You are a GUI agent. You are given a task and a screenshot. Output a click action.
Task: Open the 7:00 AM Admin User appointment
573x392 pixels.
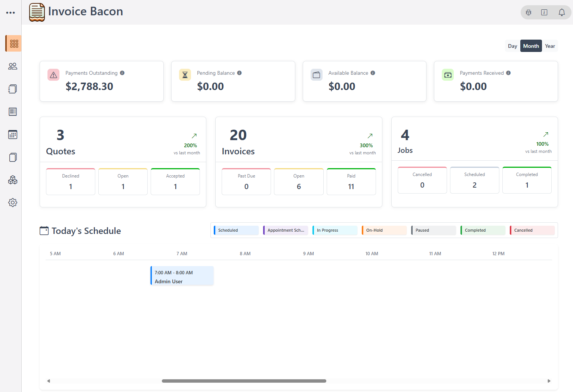pyautogui.click(x=182, y=276)
